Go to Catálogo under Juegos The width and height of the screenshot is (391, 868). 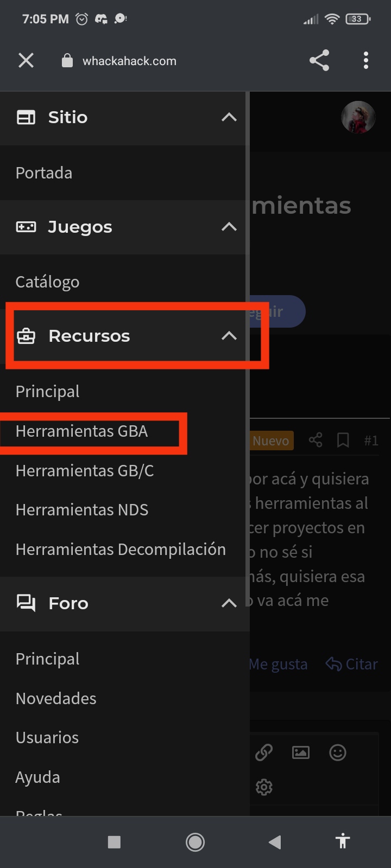47,282
